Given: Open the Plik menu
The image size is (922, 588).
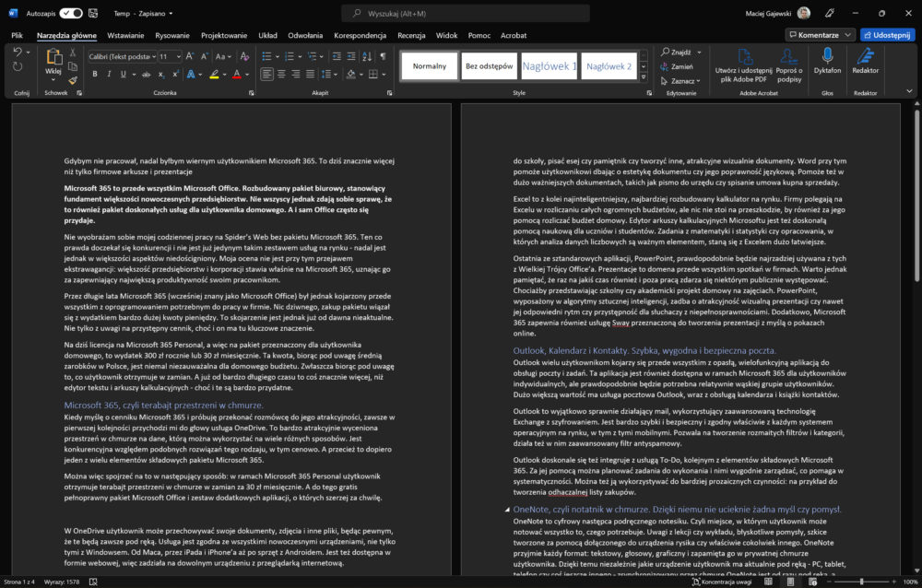Looking at the screenshot, I should click(17, 35).
